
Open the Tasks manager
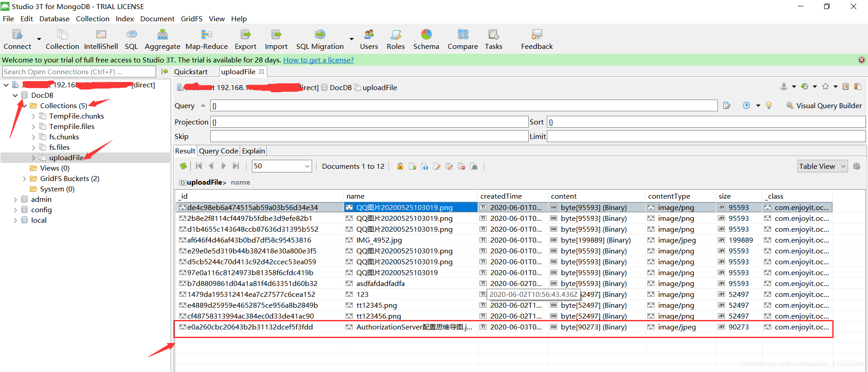pos(493,39)
